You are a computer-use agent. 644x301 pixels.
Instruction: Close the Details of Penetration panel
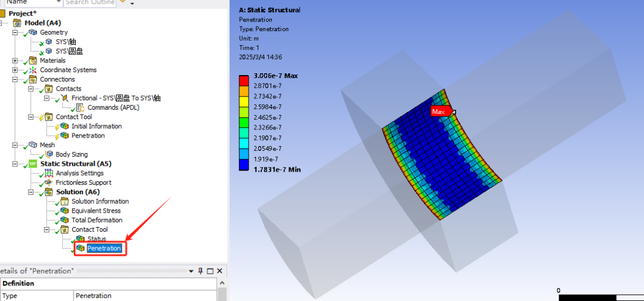click(x=219, y=271)
